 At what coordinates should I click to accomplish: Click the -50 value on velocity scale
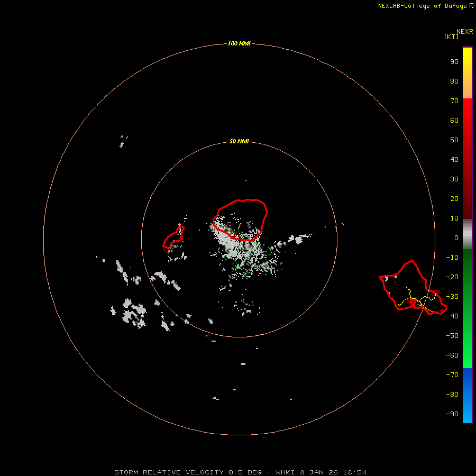[452, 336]
